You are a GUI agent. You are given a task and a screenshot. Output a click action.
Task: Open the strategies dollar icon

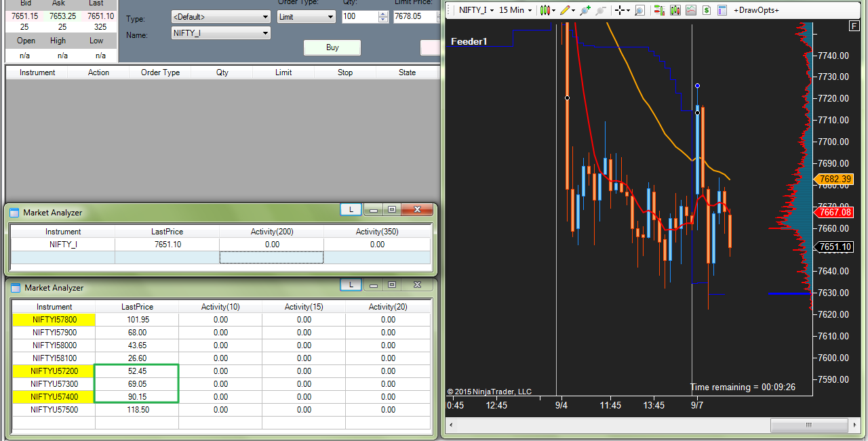[x=707, y=10]
